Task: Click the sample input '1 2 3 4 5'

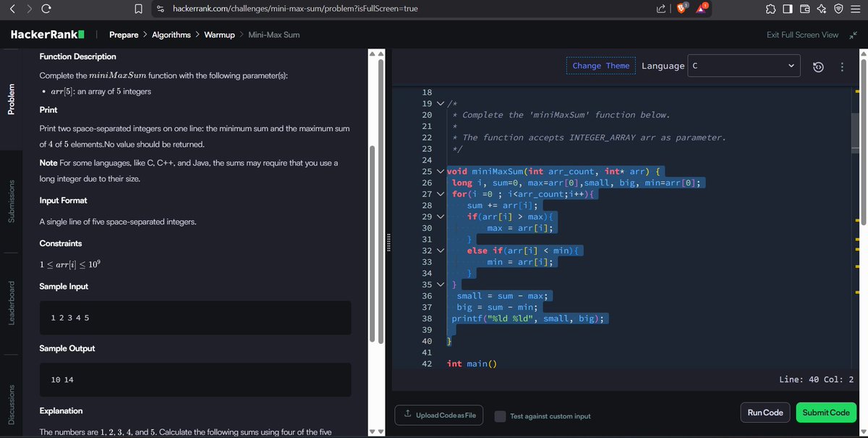Action: (70, 318)
